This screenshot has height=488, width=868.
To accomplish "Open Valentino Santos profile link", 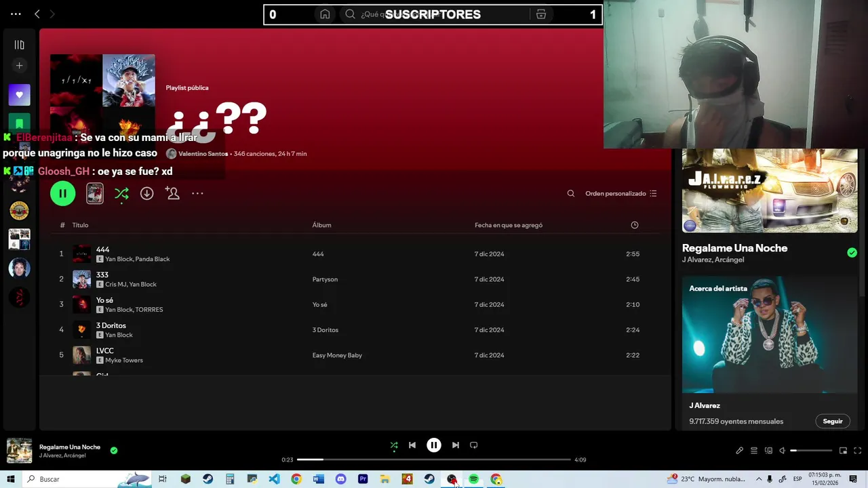I will pos(203,154).
